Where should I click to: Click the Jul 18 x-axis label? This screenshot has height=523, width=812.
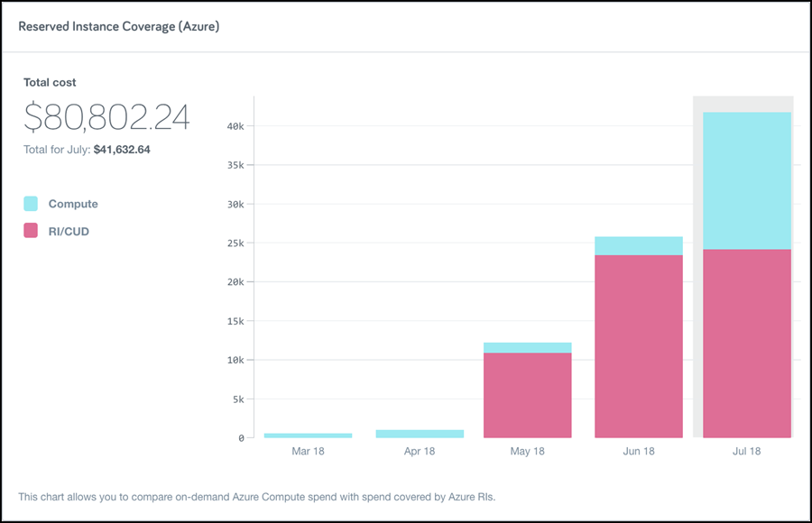[x=747, y=451]
